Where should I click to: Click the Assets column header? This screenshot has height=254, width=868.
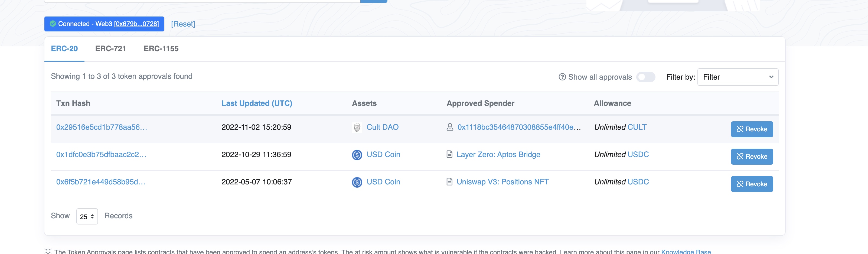pos(364,103)
